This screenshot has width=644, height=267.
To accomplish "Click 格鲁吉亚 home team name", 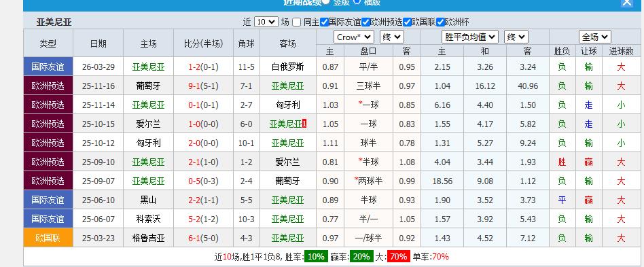I will pyautogui.click(x=148, y=238).
